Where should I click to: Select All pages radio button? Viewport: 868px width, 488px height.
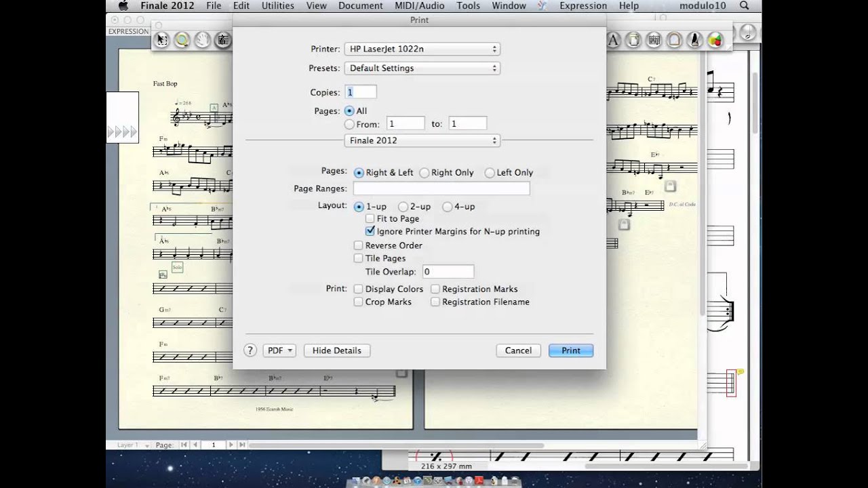click(349, 110)
